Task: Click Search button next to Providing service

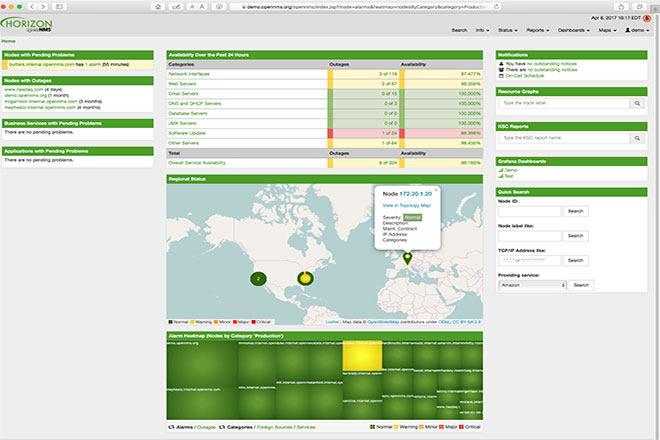Action: (581, 285)
